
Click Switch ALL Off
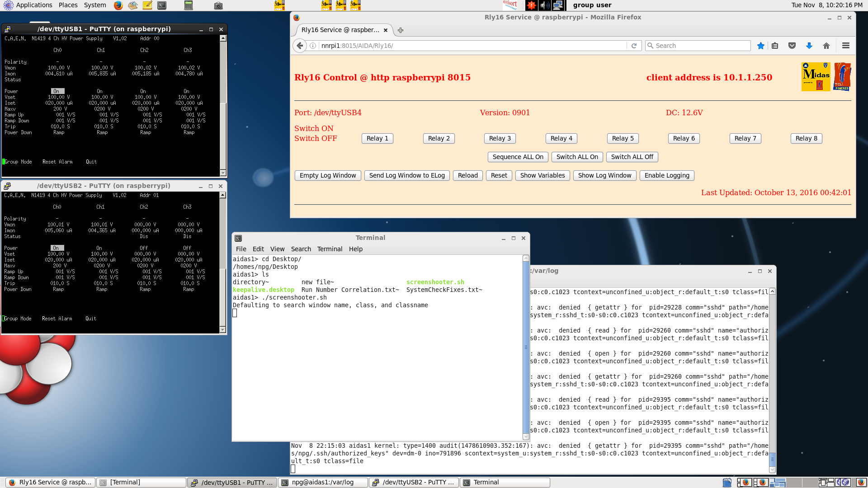632,157
